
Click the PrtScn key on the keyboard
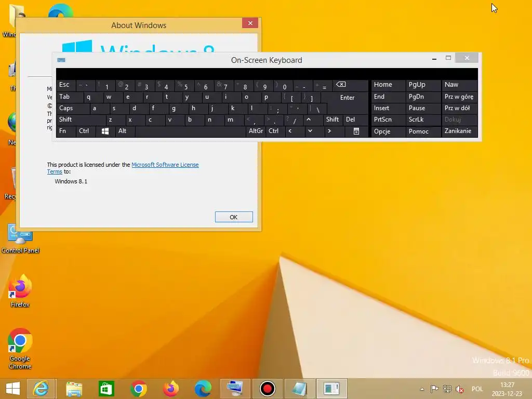coord(388,120)
